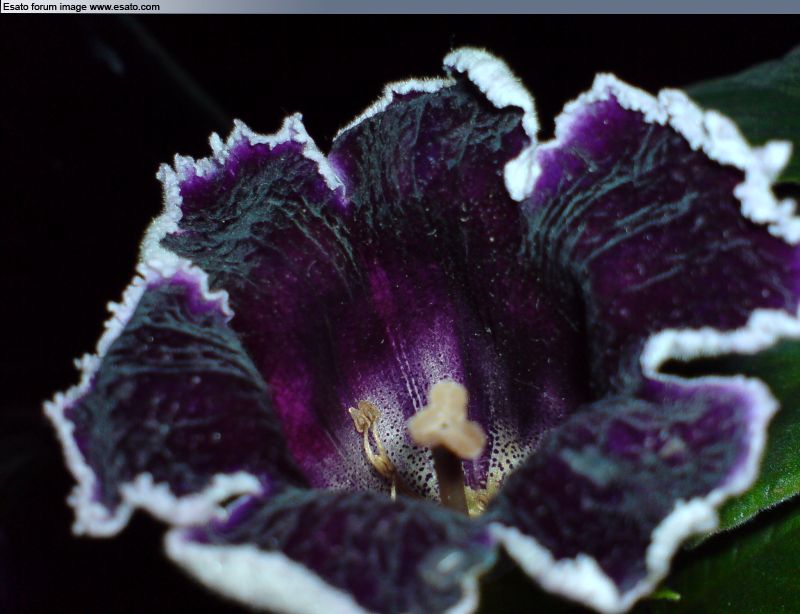Screen dimensions: 800x614
Task: Click the purple flower photo
Action: click(400, 314)
